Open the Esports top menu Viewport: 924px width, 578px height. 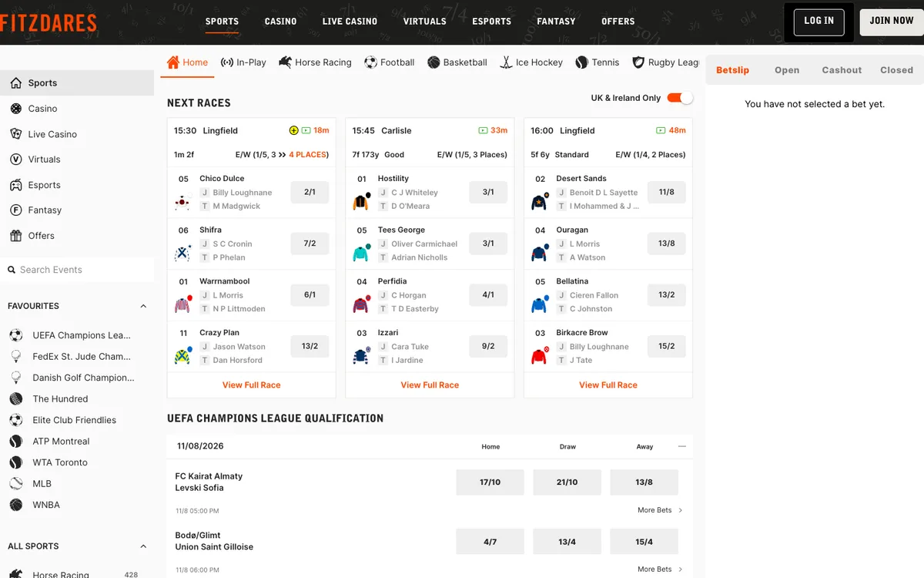492,22
